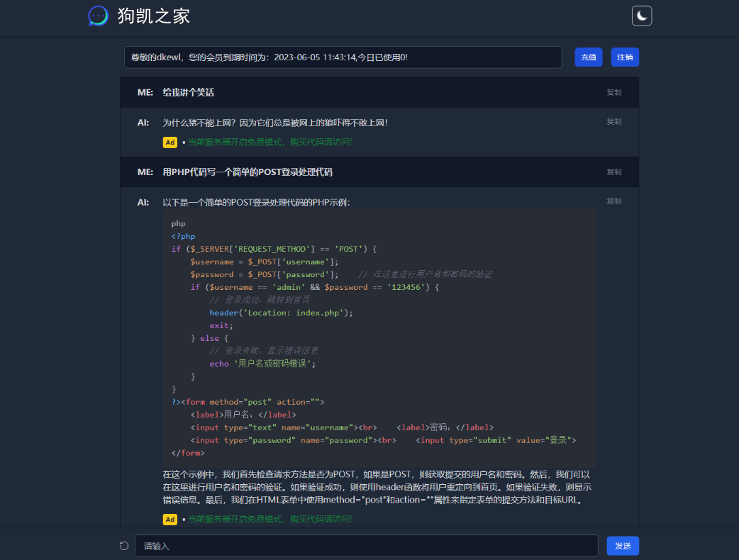Click the explanation paragraph below the code block

pos(377,487)
